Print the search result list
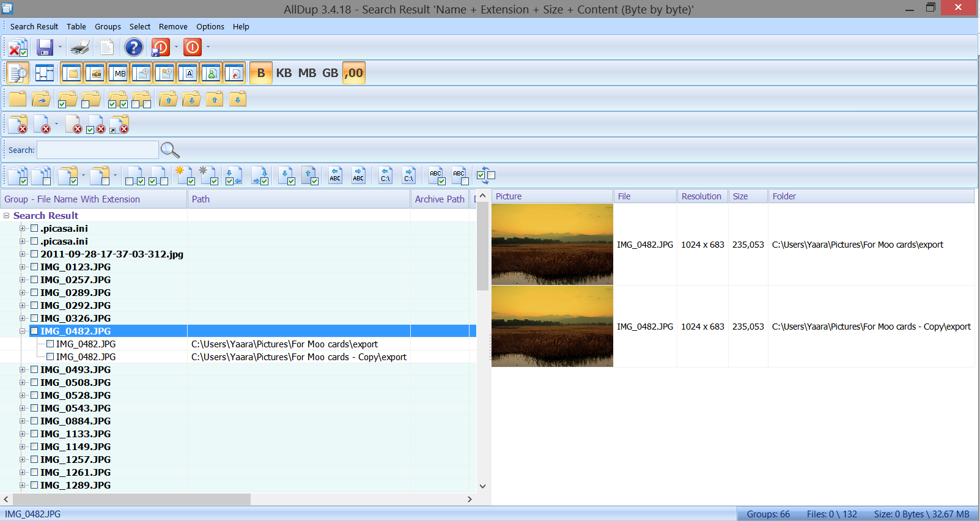Image resolution: width=980 pixels, height=521 pixels. [79, 47]
